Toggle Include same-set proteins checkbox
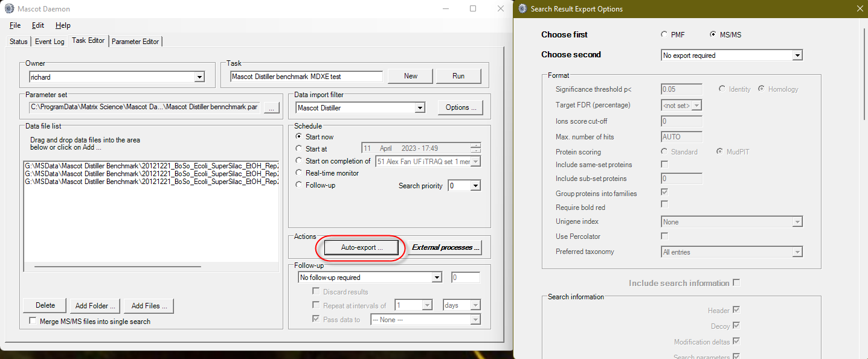This screenshot has width=868, height=359. point(665,165)
